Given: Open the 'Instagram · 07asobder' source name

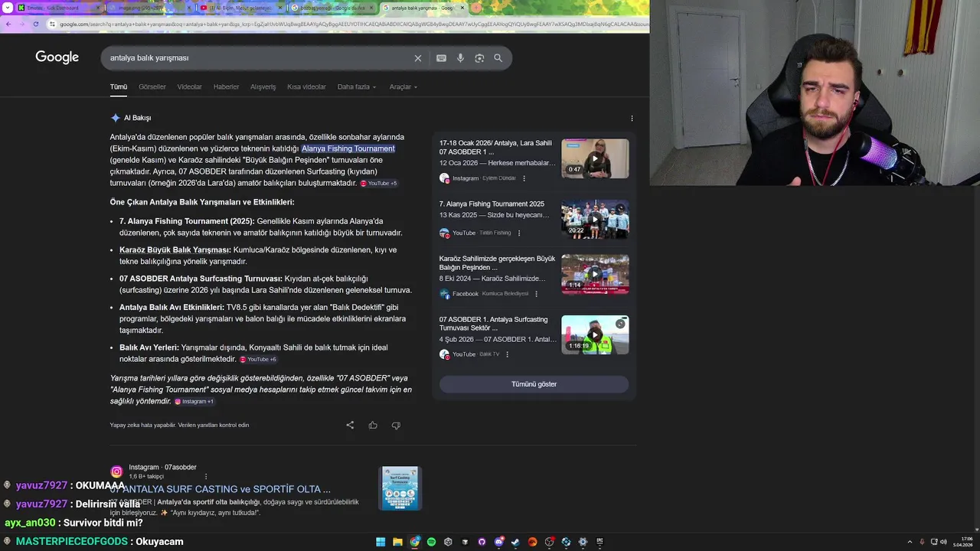Looking at the screenshot, I should tap(162, 468).
